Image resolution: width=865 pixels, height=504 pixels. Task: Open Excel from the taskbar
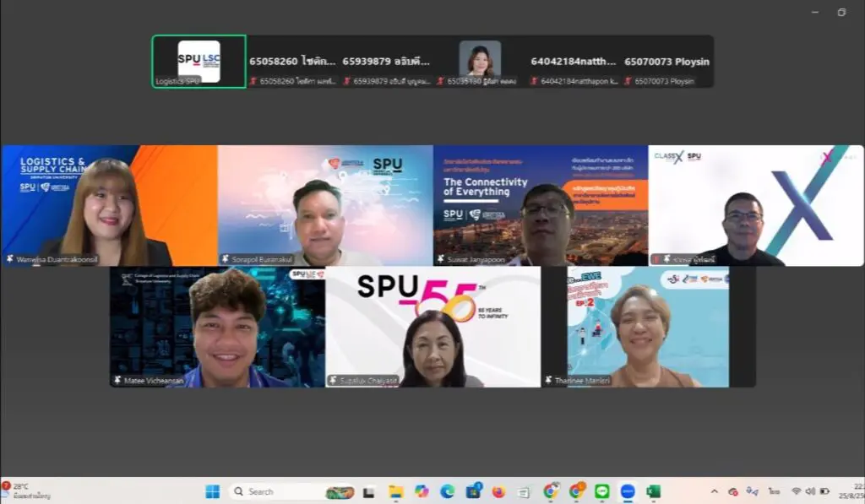point(653,491)
